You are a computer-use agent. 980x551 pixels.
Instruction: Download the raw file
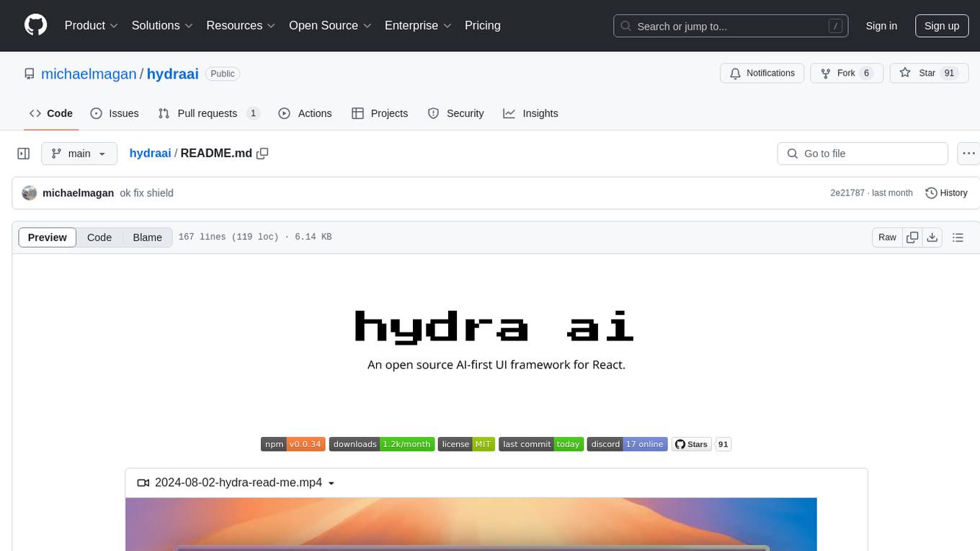click(932, 237)
